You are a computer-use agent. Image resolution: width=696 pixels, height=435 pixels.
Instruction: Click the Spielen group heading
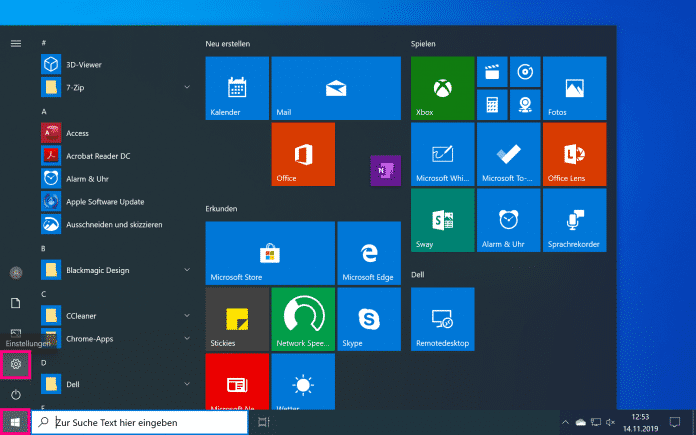423,44
